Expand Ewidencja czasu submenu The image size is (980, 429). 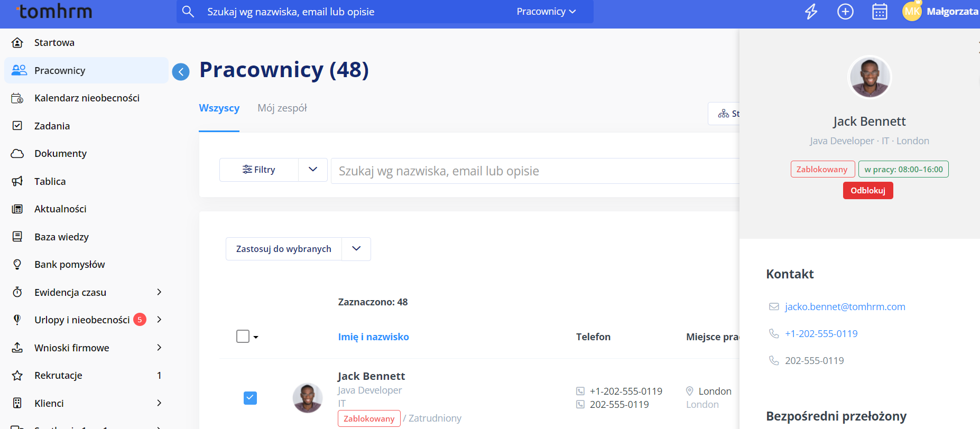(x=159, y=292)
